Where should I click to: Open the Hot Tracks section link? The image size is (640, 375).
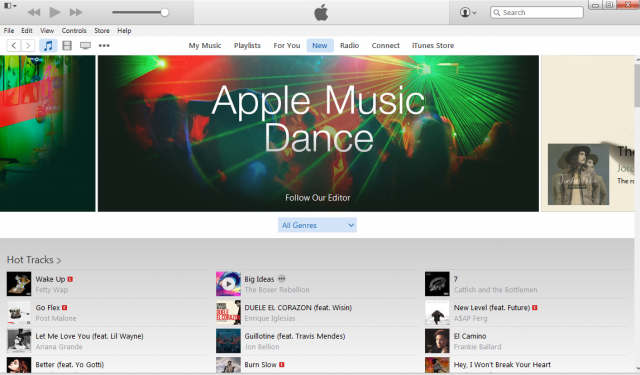click(x=34, y=260)
